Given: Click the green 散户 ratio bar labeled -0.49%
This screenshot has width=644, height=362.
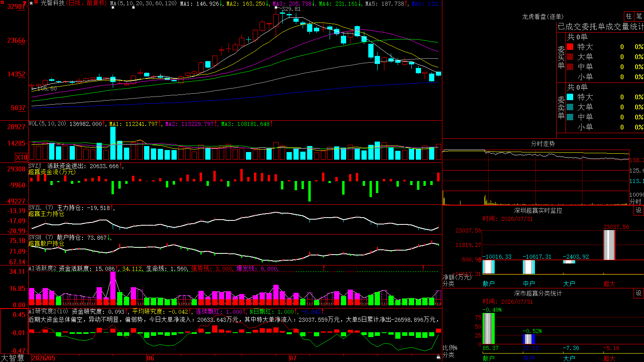Looking at the screenshot, I should click(489, 329).
